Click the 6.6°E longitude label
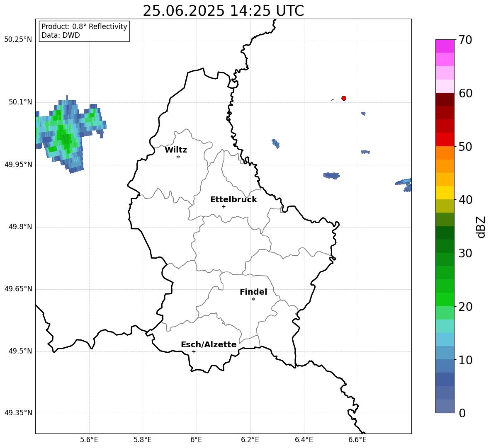This screenshot has height=448, width=491. [x=357, y=440]
